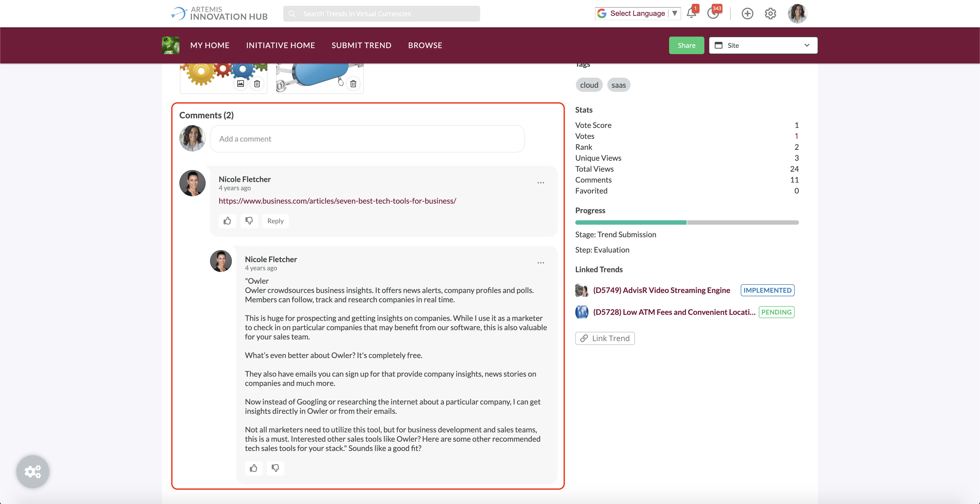This screenshot has height=504, width=980.
Task: Open the business.com seven best tech tools link
Action: (x=337, y=201)
